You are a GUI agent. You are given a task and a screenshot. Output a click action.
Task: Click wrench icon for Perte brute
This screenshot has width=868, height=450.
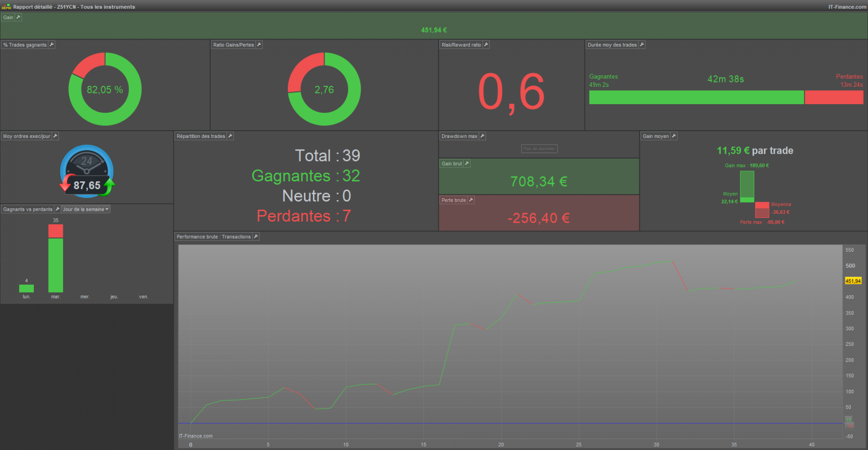click(471, 200)
